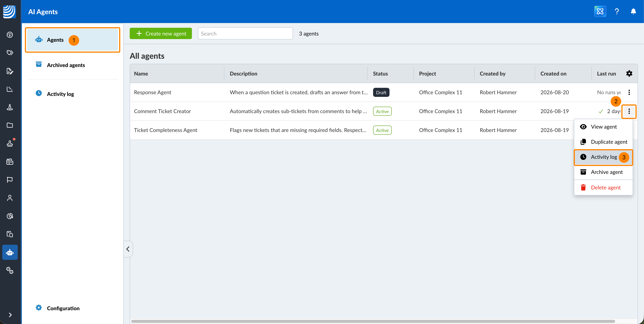Click the 2026-08-20 created date

[x=554, y=92]
